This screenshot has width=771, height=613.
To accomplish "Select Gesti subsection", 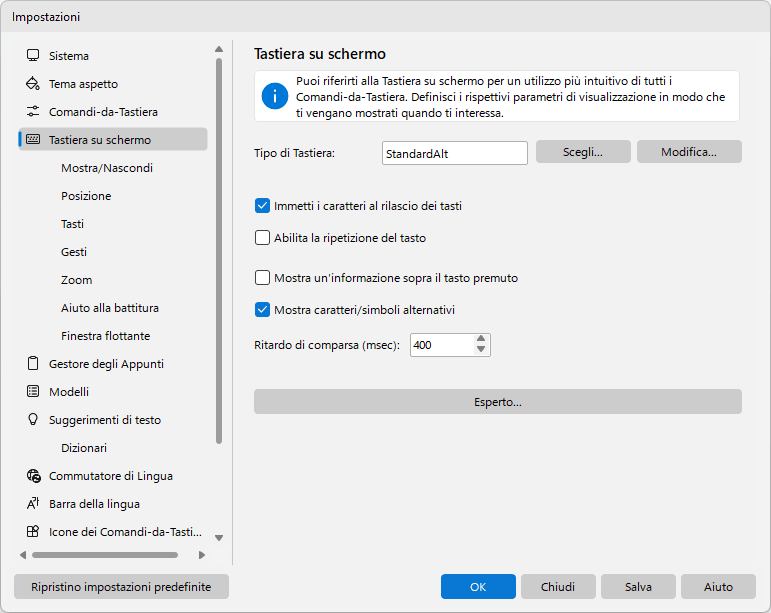I will [x=74, y=252].
